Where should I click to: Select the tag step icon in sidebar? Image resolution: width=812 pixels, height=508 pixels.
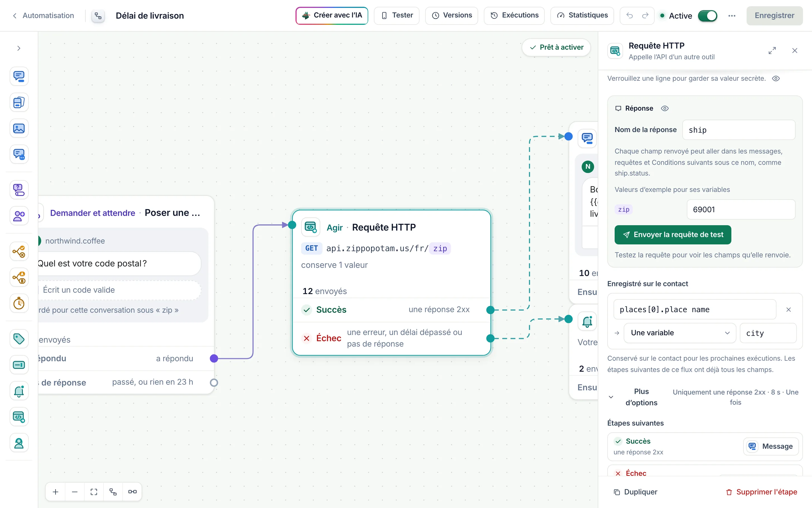click(19, 339)
